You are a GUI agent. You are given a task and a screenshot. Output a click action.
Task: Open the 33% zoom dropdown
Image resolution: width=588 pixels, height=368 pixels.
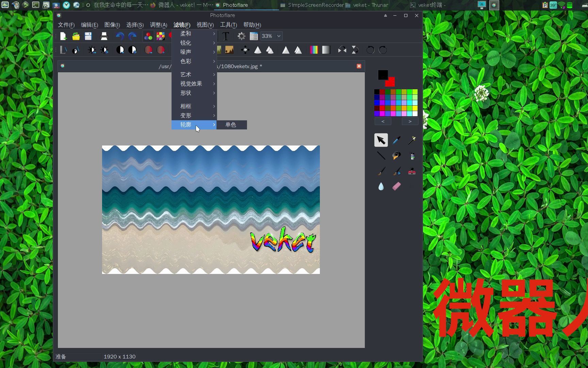(x=272, y=36)
